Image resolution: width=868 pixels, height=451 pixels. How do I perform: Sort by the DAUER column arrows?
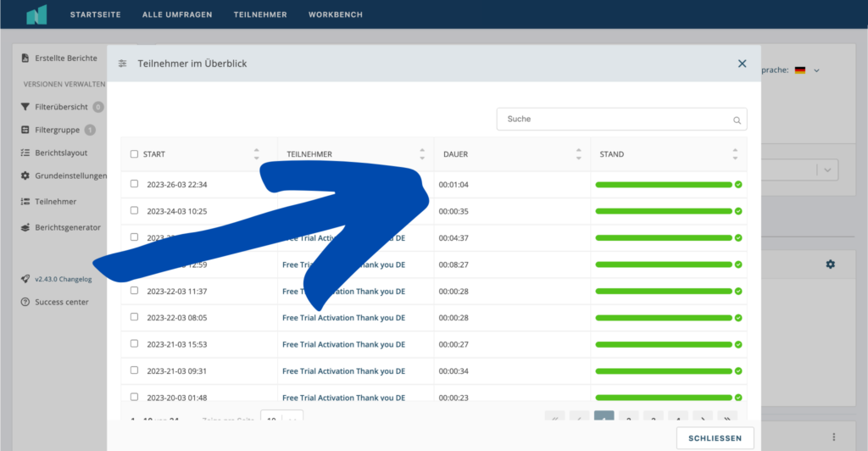(x=579, y=154)
